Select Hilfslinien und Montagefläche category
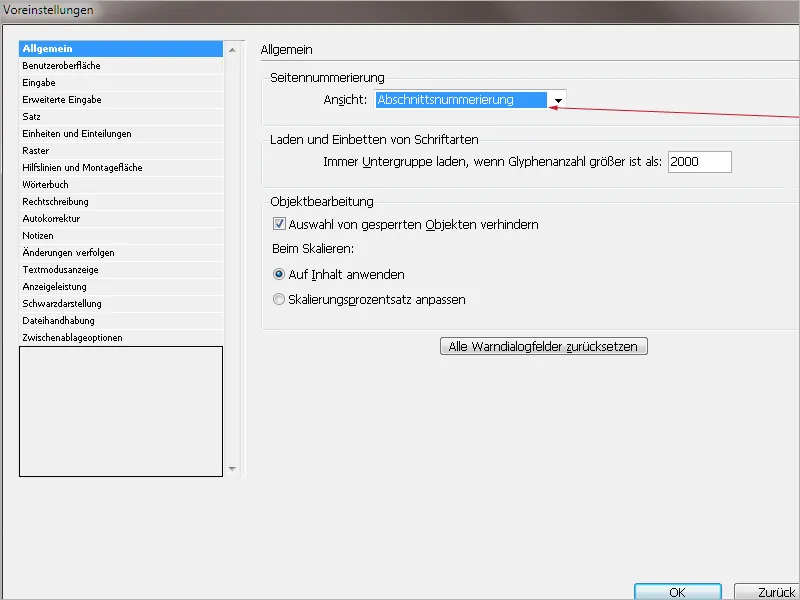Viewport: 800px width, 600px height. [x=121, y=168]
